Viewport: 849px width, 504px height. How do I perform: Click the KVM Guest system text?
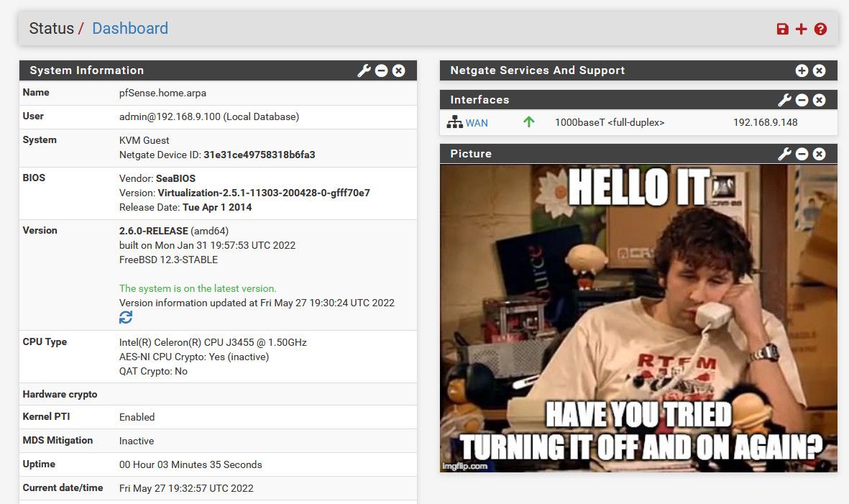[144, 141]
